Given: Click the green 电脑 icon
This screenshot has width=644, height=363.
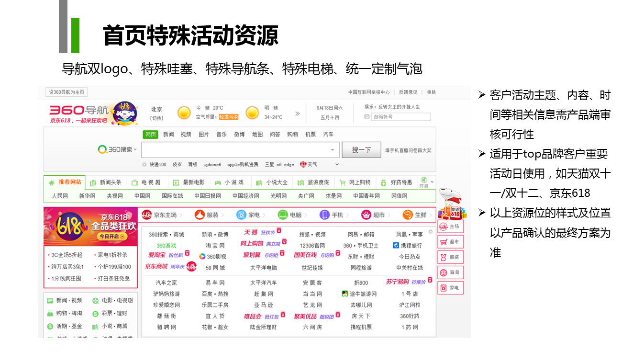Looking at the screenshot, I should pos(283,215).
